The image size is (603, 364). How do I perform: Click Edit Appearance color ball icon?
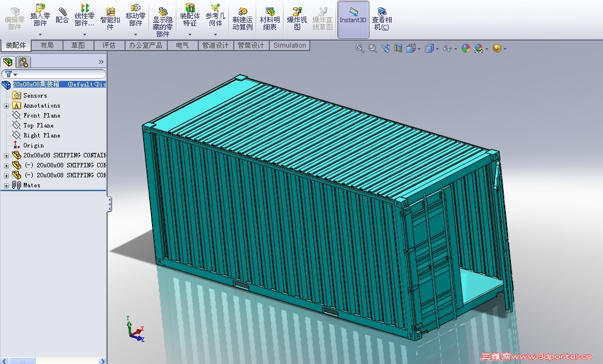click(x=466, y=48)
